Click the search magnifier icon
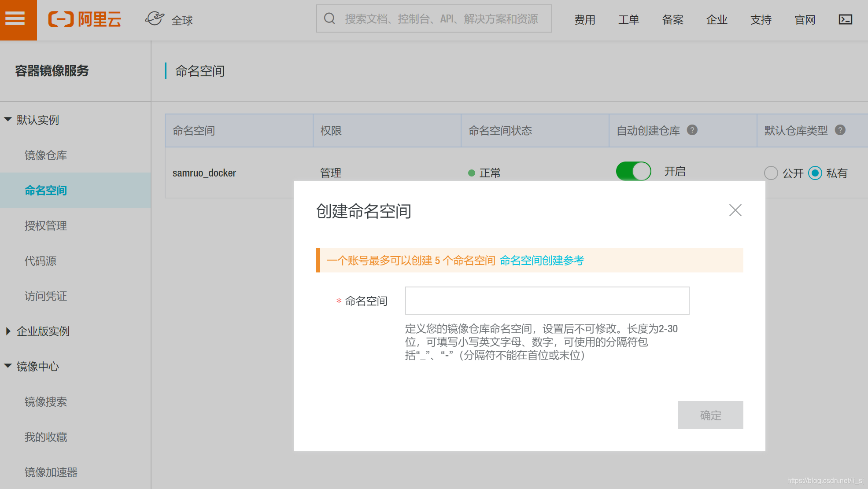868x489 pixels. (329, 18)
